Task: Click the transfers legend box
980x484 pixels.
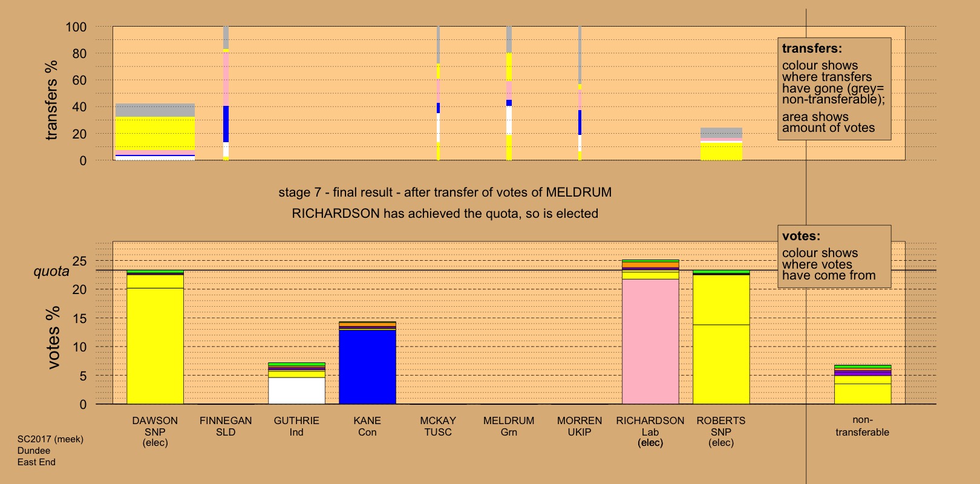Action: [834, 89]
